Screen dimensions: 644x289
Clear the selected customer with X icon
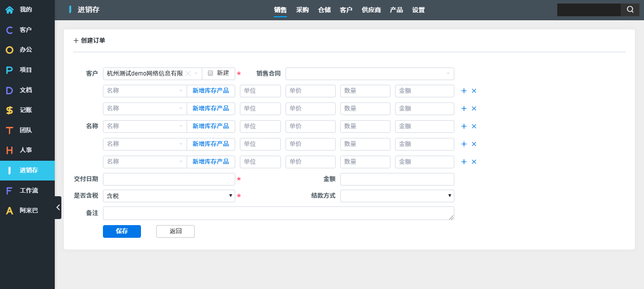click(188, 74)
